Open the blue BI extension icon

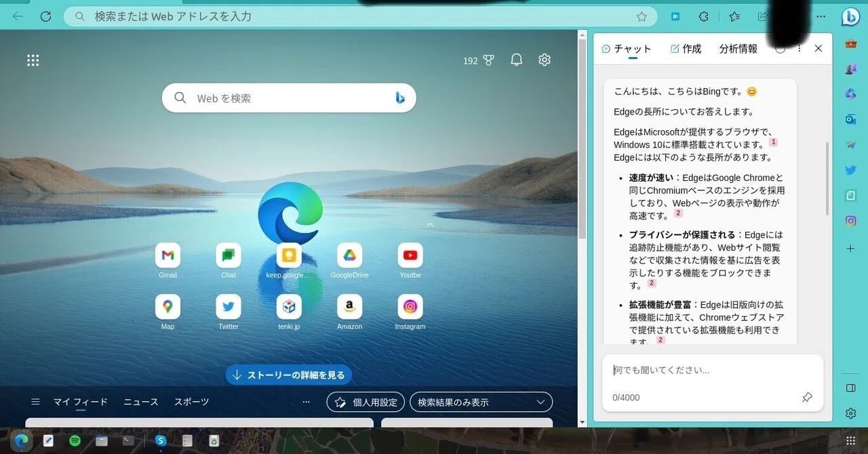click(x=675, y=16)
